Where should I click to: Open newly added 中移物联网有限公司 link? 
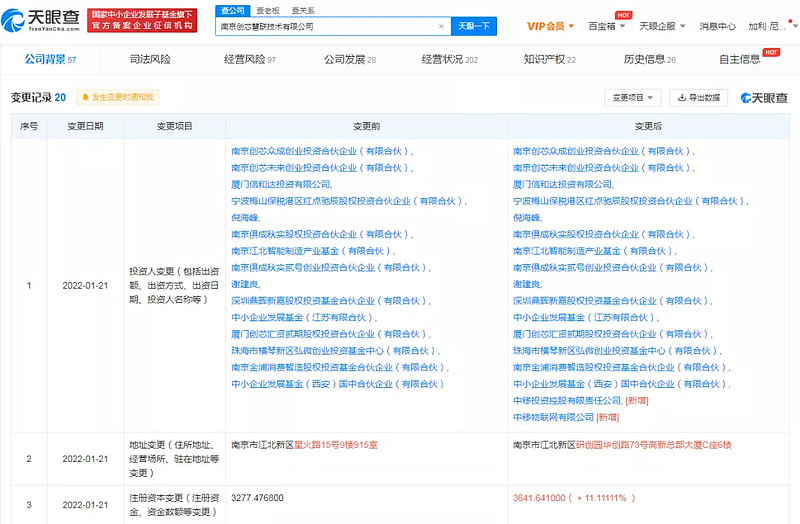[x=554, y=417]
